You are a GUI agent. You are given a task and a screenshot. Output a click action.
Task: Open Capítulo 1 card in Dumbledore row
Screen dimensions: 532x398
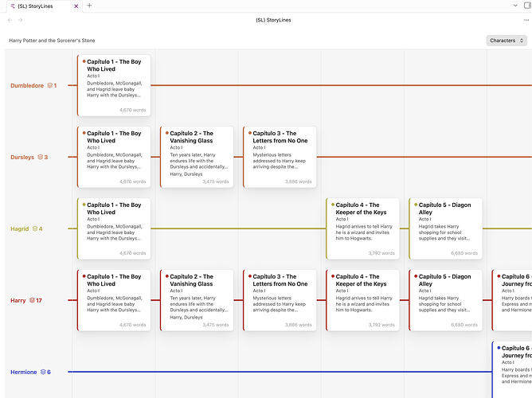114,85
